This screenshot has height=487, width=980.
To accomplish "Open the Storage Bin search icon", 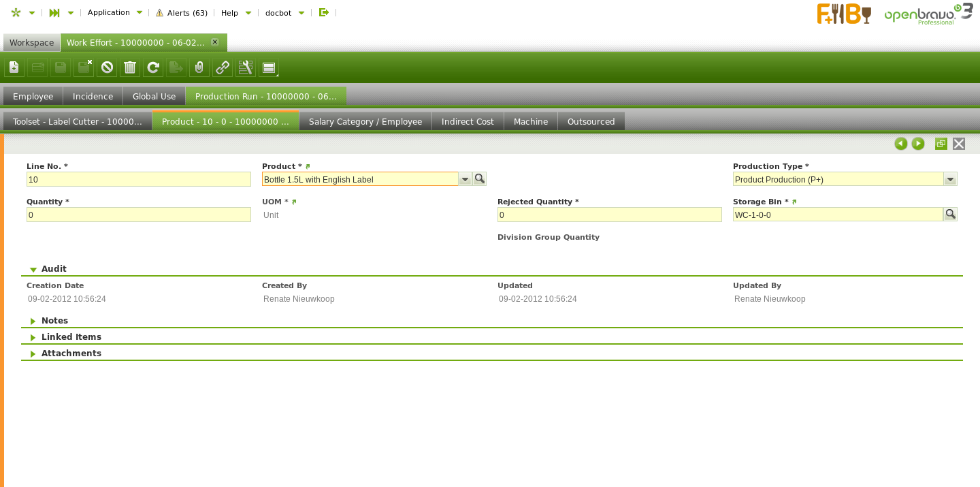I will pos(950,215).
